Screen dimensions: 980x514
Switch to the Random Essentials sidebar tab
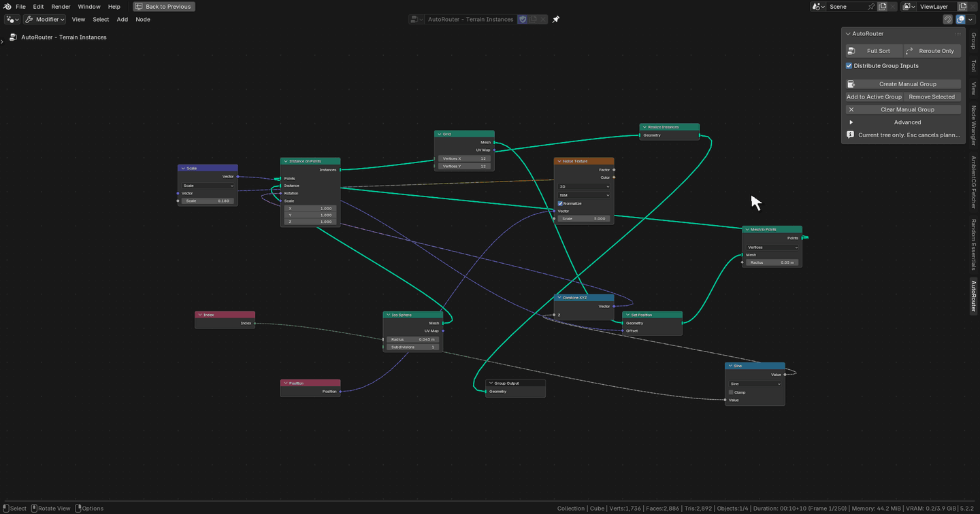[973, 244]
